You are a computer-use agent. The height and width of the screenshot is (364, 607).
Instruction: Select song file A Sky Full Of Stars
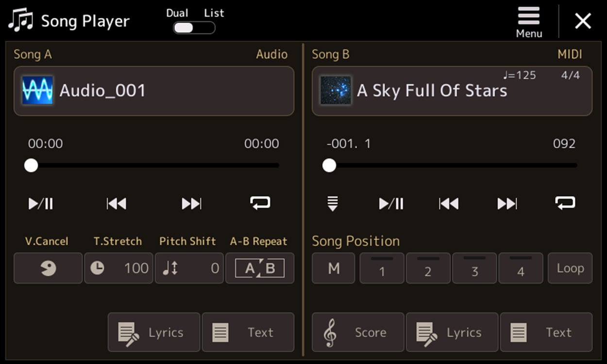[x=452, y=91]
